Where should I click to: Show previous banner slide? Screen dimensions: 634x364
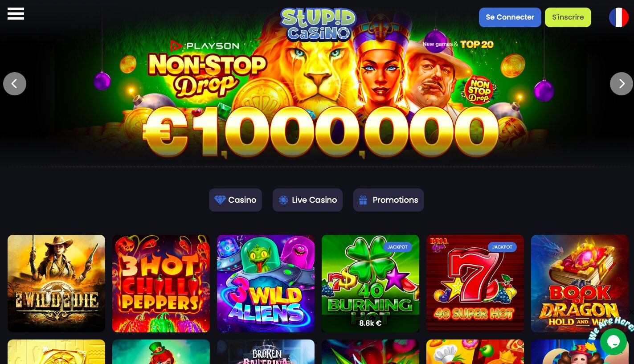point(15,84)
